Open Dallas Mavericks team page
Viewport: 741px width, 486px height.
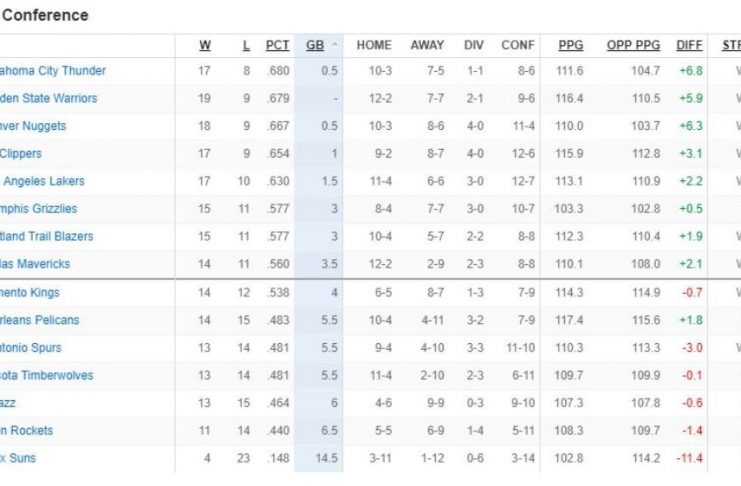39,264
